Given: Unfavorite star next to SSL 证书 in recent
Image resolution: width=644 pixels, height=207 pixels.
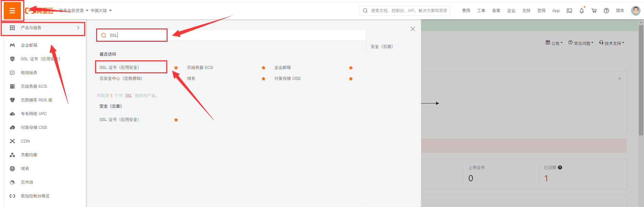Looking at the screenshot, I should coord(176,68).
